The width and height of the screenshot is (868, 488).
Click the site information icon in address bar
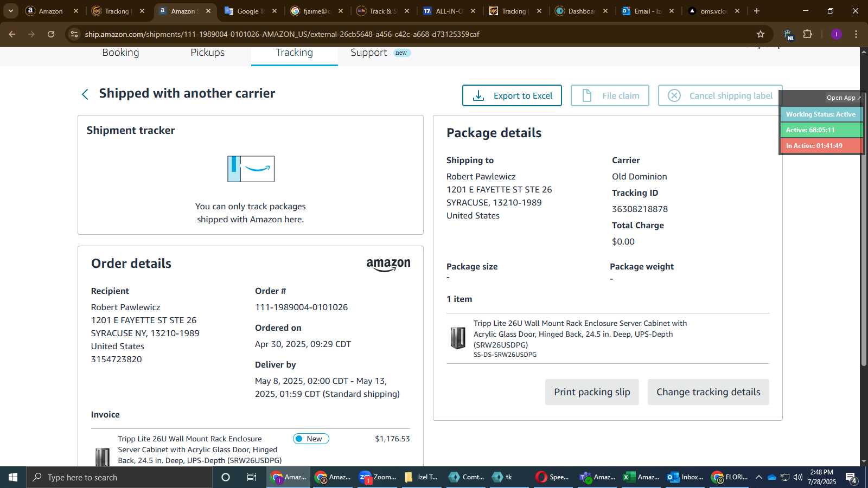tap(74, 34)
